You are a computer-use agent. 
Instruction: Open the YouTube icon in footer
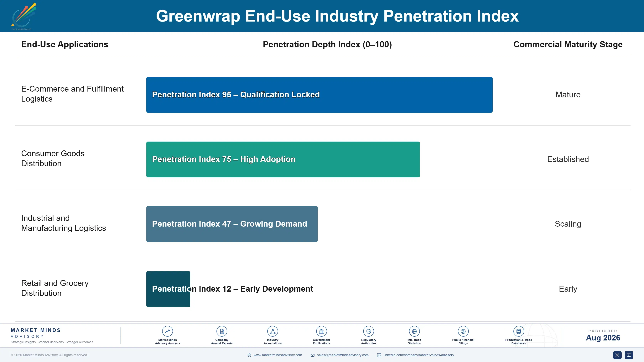(x=629, y=355)
